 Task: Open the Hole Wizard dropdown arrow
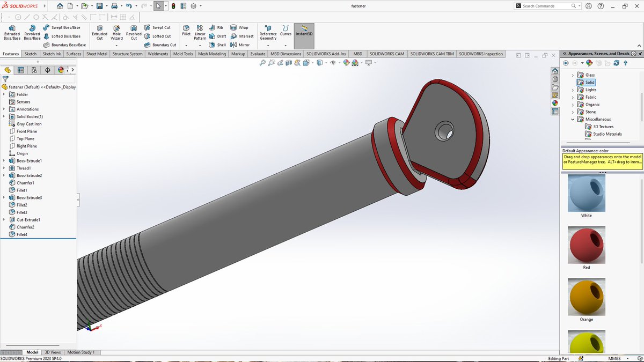click(x=116, y=46)
